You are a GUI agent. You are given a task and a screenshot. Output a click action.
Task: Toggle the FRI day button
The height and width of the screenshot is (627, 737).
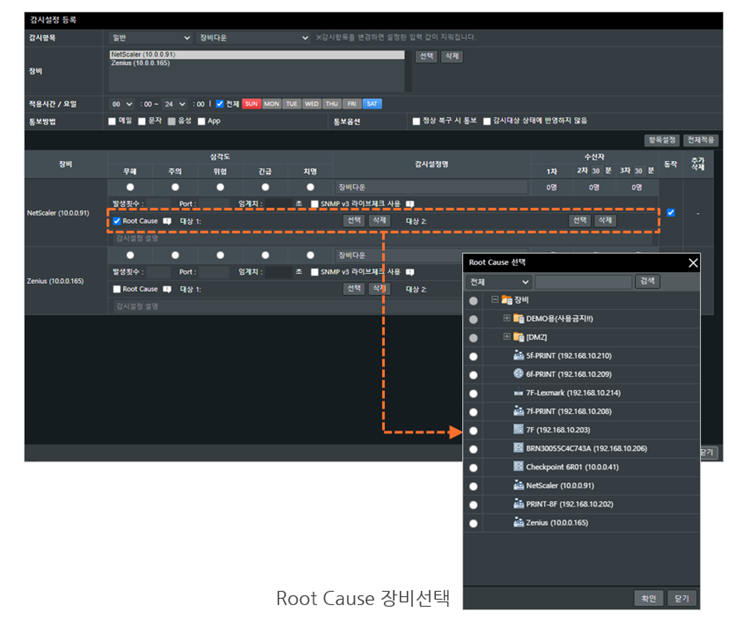[352, 104]
